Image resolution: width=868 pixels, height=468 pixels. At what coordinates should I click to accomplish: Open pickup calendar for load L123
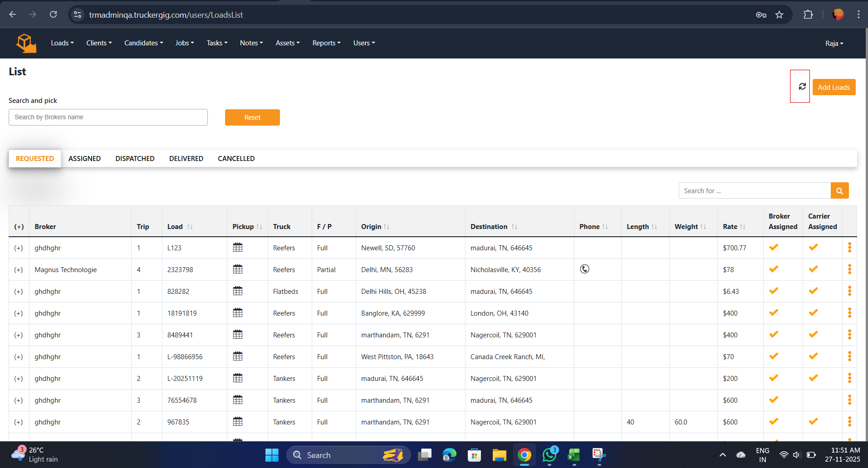click(238, 248)
